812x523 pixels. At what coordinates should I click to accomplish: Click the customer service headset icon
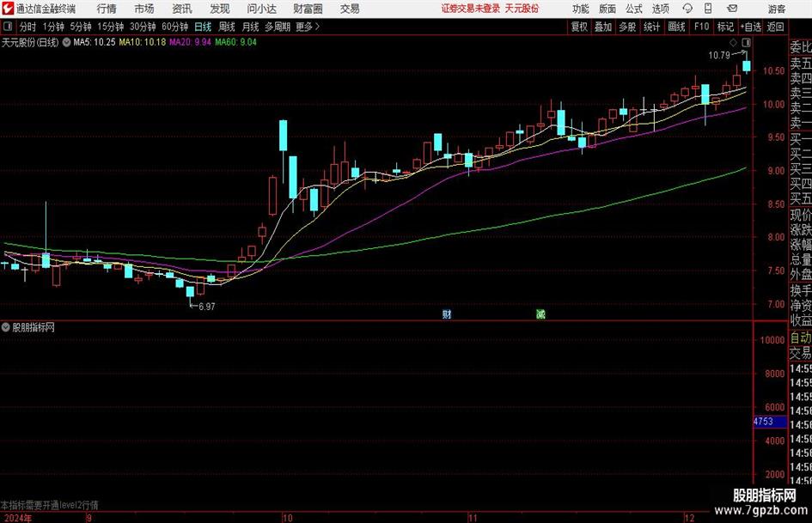tap(687, 9)
